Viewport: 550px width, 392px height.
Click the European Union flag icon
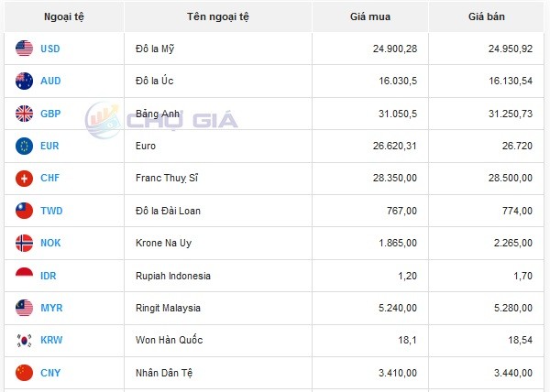tap(25, 146)
